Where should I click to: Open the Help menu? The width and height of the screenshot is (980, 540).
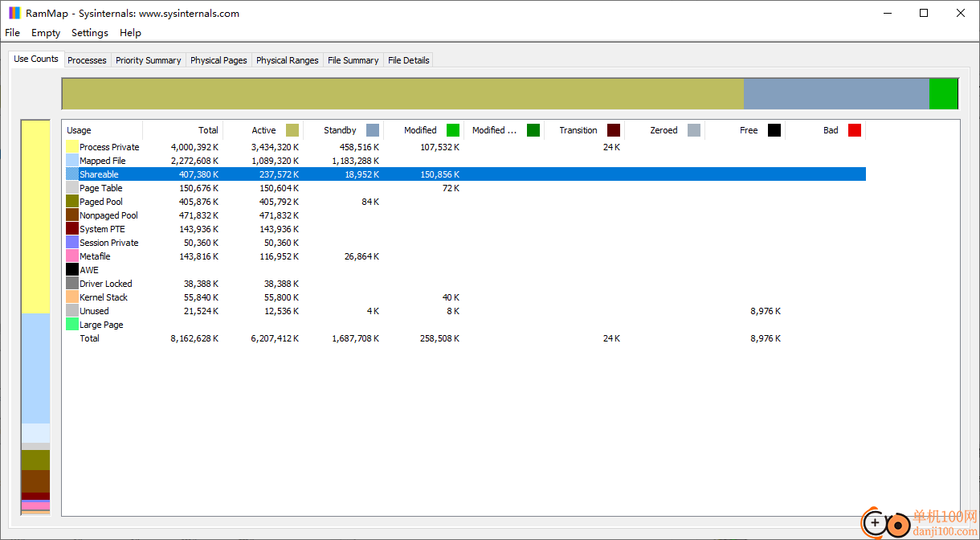130,33
